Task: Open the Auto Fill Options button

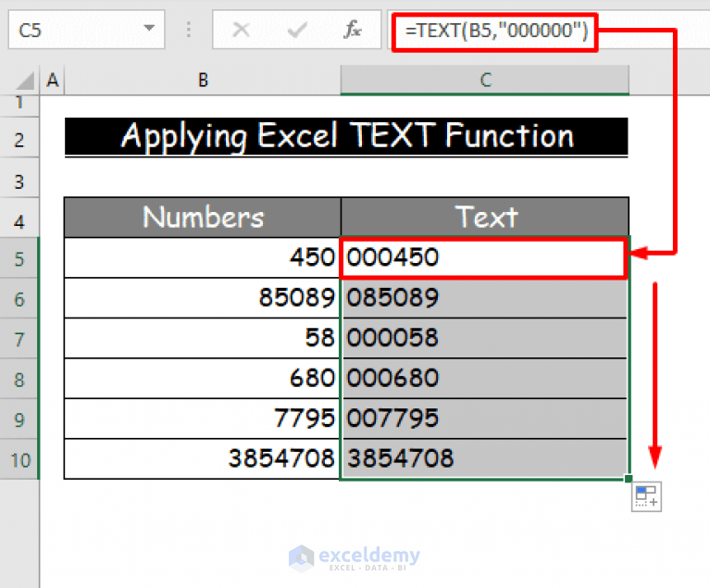Action: coord(646,496)
